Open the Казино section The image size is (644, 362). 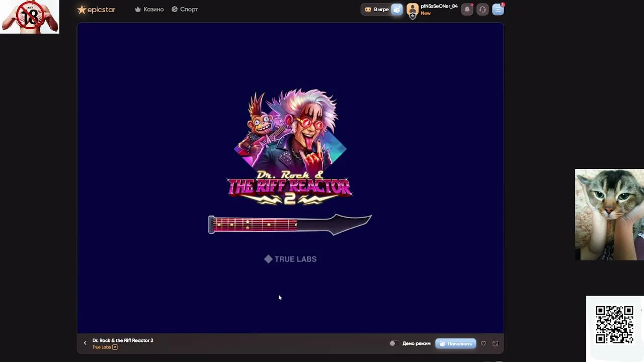pyautogui.click(x=149, y=9)
